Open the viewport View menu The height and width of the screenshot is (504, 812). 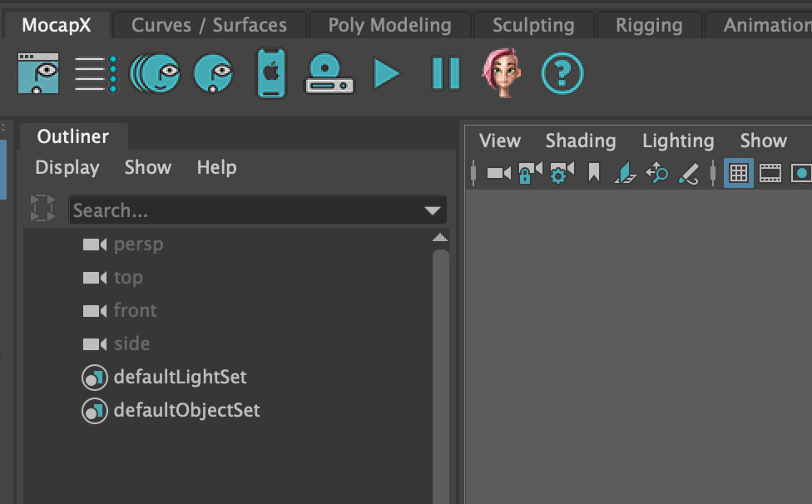(500, 141)
